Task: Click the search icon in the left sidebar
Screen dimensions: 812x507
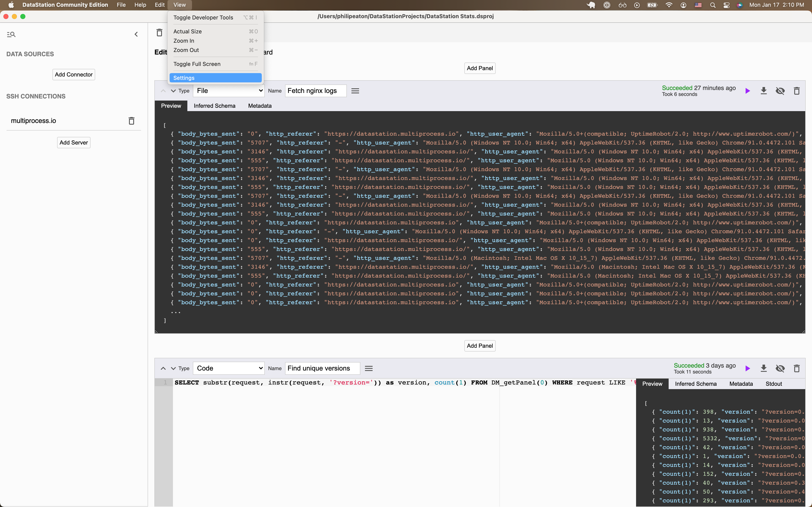Action: 11,34
